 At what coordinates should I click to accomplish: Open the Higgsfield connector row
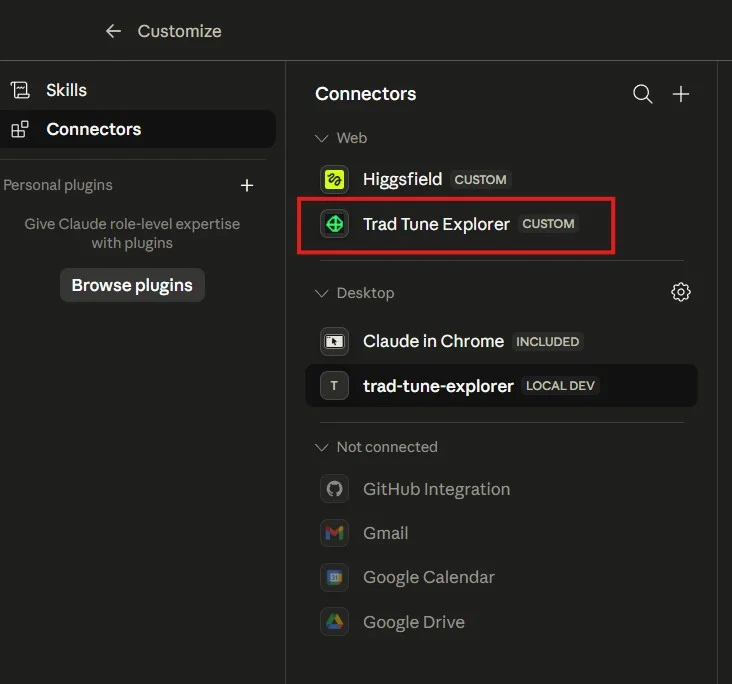coord(501,179)
